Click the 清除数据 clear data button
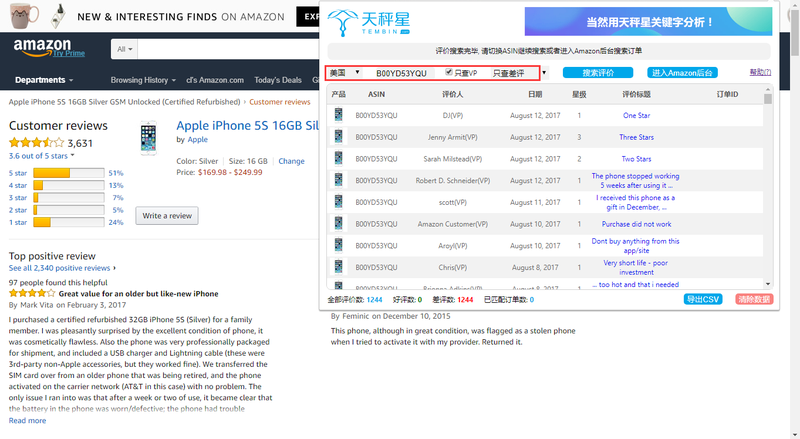Viewport: 800px width, 439px height. [754, 299]
